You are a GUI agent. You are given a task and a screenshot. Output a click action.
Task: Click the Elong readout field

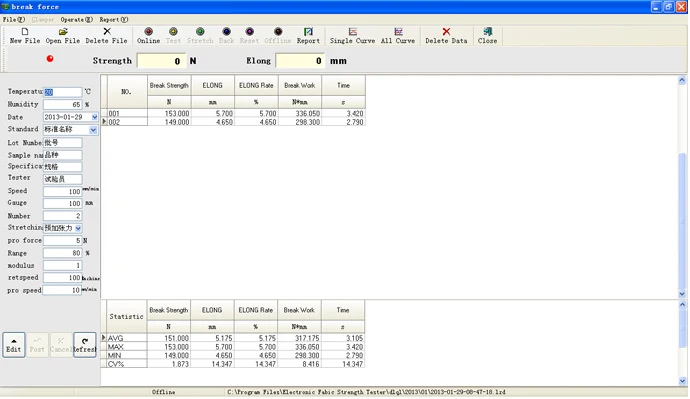(300, 61)
